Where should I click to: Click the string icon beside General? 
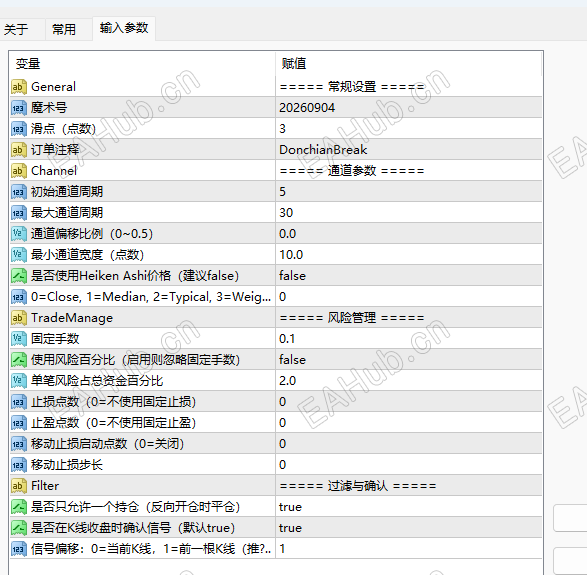(x=19, y=87)
